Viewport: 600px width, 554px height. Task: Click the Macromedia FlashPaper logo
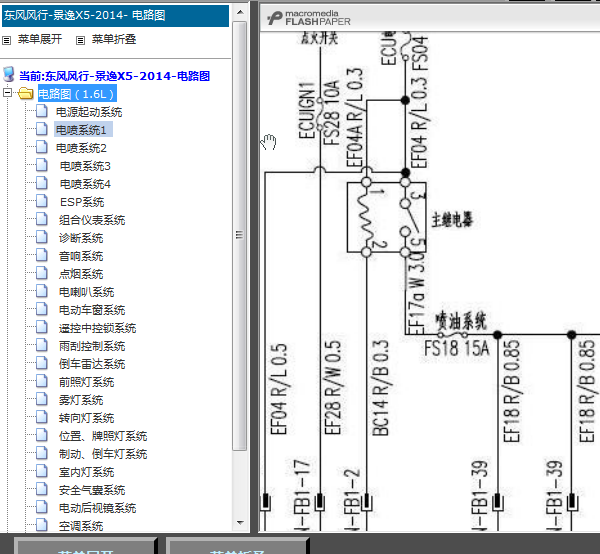coord(308,18)
